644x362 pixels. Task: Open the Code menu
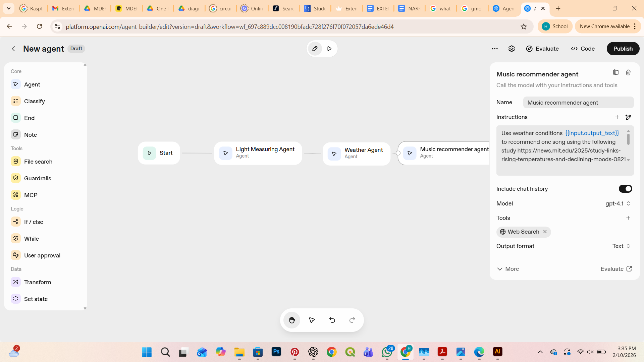[583, 49]
